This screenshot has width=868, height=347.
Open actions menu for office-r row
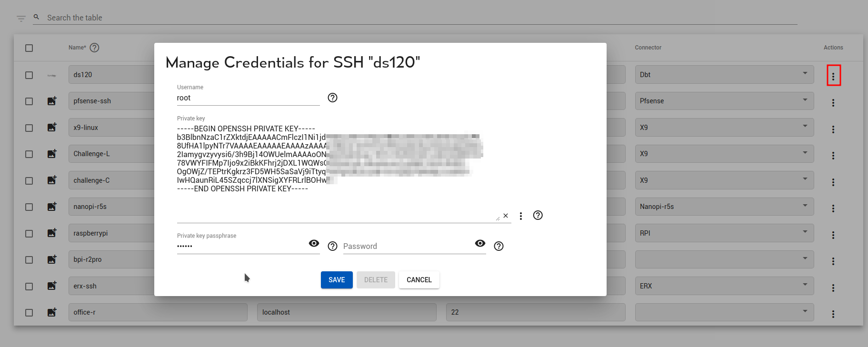coord(833,314)
